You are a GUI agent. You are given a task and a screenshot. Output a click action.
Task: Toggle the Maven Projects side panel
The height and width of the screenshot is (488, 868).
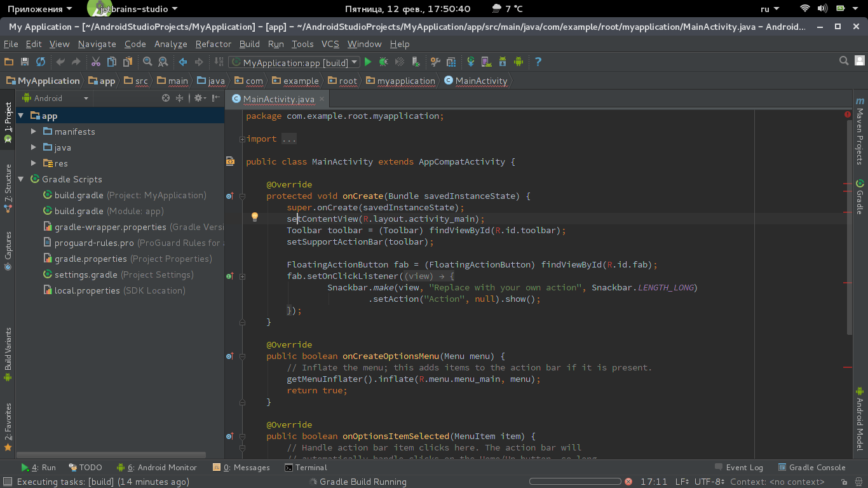pos(860,131)
